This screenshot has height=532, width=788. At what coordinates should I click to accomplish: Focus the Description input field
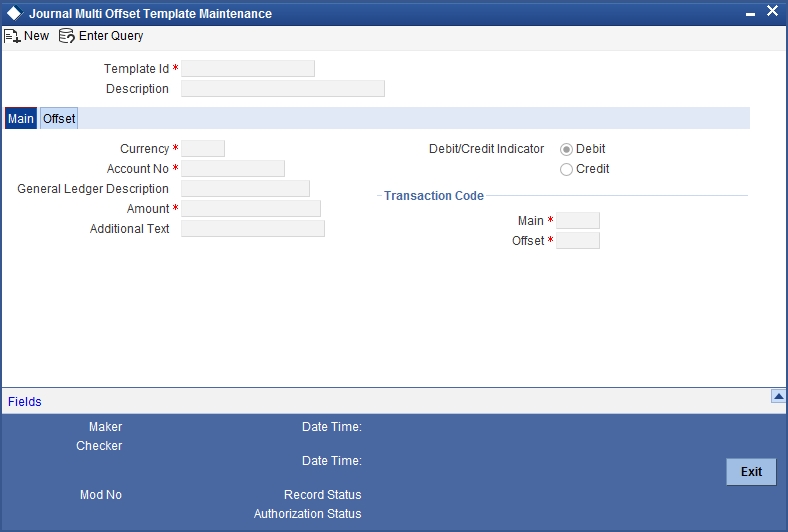click(283, 89)
